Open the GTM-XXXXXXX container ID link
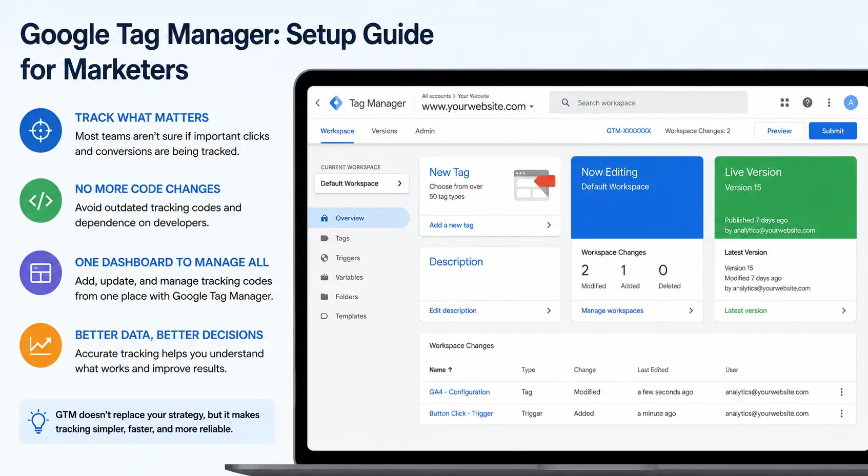Screen dimensions: 868x476 coord(629,131)
